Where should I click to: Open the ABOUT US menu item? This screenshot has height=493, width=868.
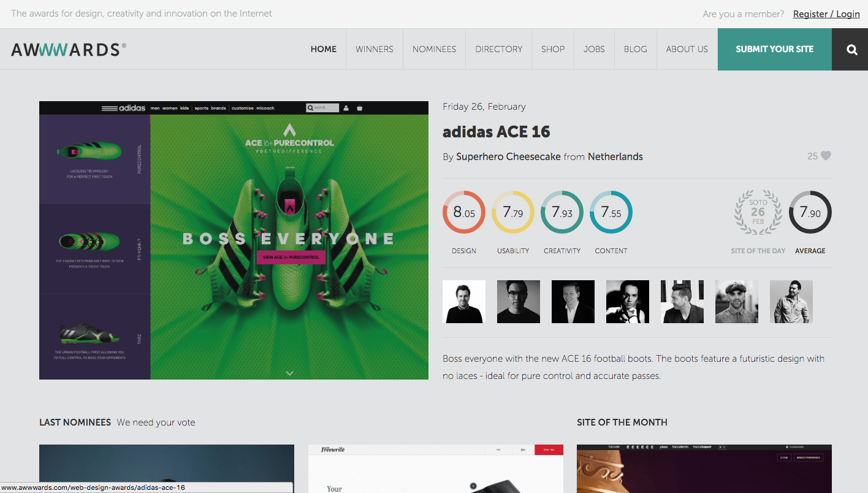687,49
